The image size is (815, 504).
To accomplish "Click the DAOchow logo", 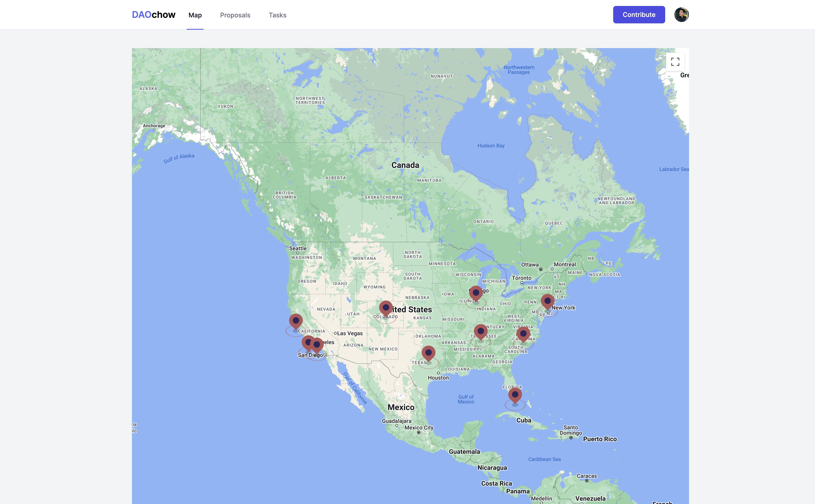I will (x=153, y=15).
